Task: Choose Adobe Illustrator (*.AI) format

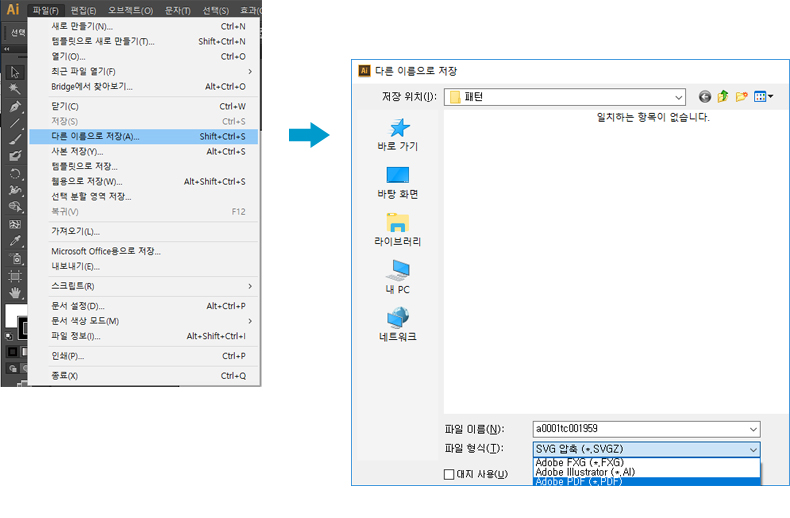Action: (x=646, y=472)
